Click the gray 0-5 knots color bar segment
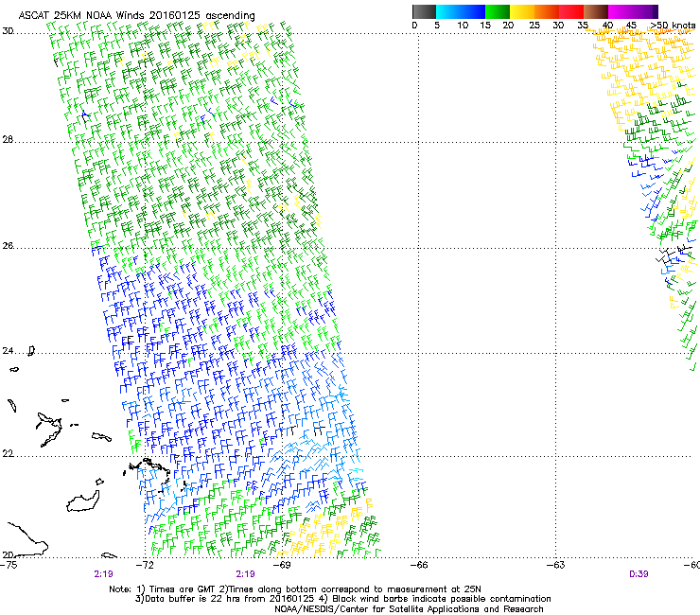This screenshot has height=615, width=700. click(424, 11)
